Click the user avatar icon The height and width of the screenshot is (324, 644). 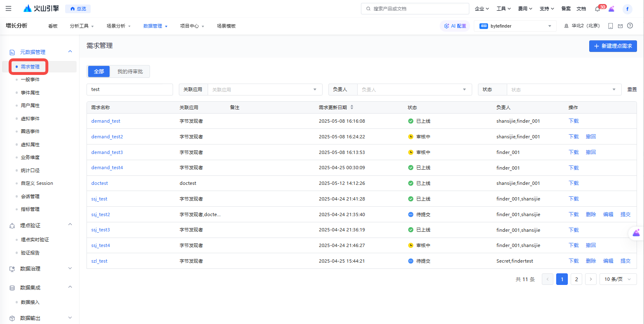click(x=627, y=9)
